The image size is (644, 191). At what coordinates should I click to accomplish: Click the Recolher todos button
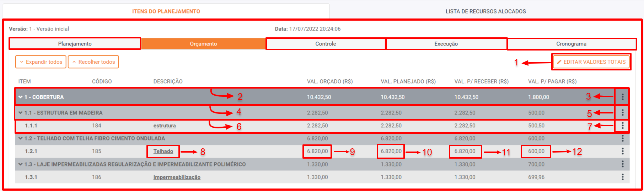pos(93,62)
